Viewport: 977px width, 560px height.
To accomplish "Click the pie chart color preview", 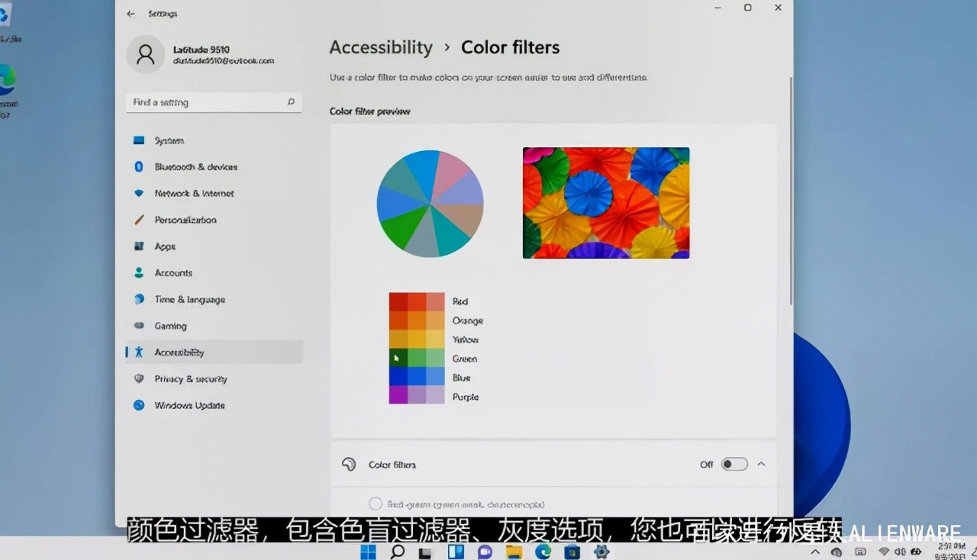I will pyautogui.click(x=430, y=203).
